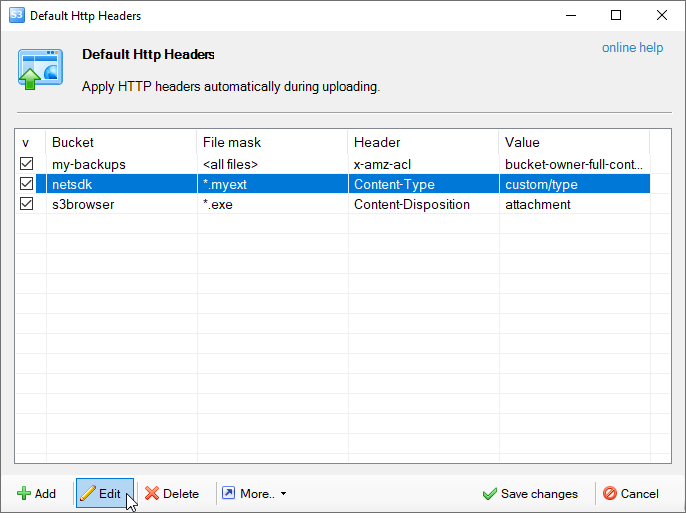Maximize the Default Http Headers window
686x525 pixels.
tap(616, 15)
